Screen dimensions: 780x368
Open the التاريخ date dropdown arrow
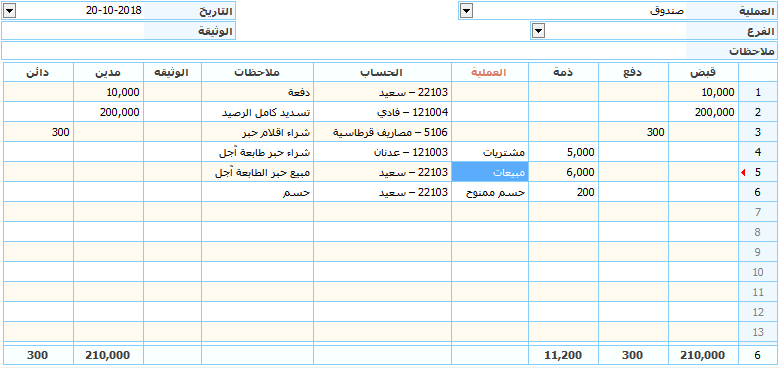pyautogui.click(x=9, y=11)
